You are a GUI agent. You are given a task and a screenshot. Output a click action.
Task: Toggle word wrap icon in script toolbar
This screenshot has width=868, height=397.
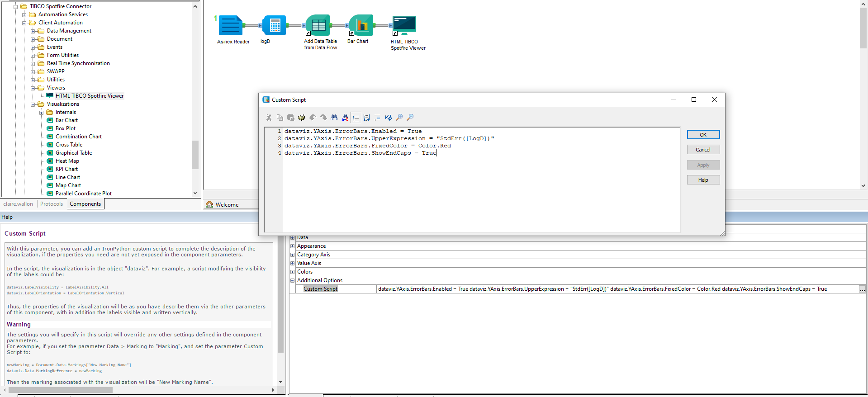click(389, 118)
